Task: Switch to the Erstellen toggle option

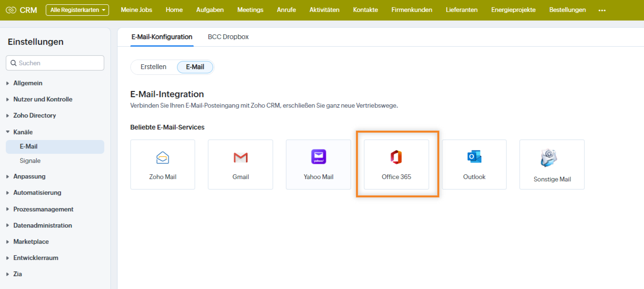Action: (x=154, y=67)
